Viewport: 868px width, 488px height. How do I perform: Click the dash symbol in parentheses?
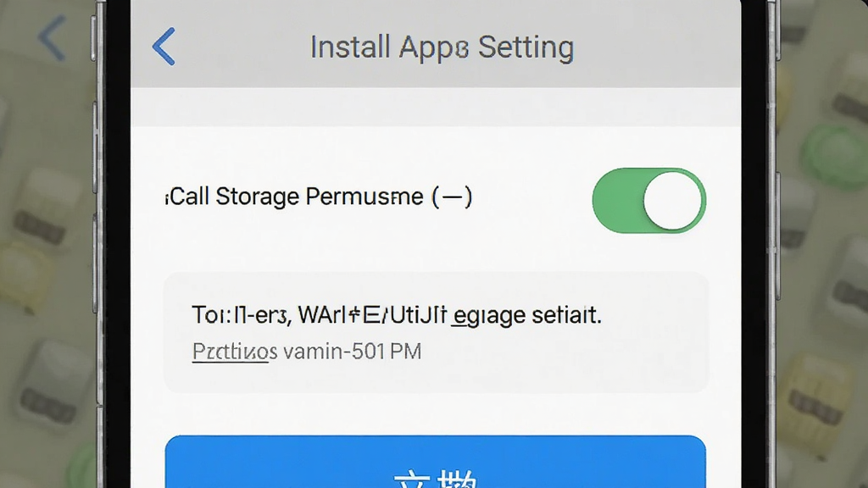(452, 197)
